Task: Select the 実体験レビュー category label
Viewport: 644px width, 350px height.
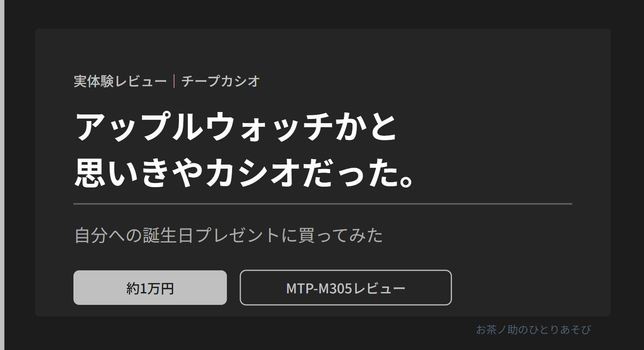Action: 120,81
